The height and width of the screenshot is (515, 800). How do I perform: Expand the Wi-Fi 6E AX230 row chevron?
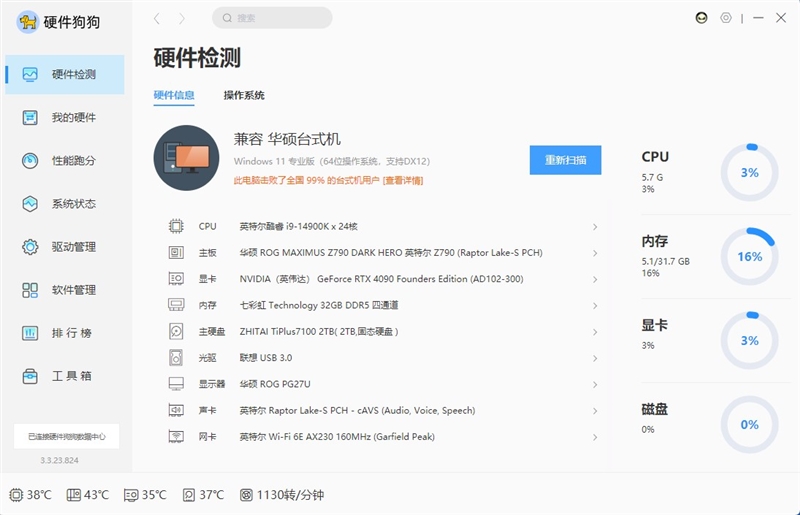(595, 437)
